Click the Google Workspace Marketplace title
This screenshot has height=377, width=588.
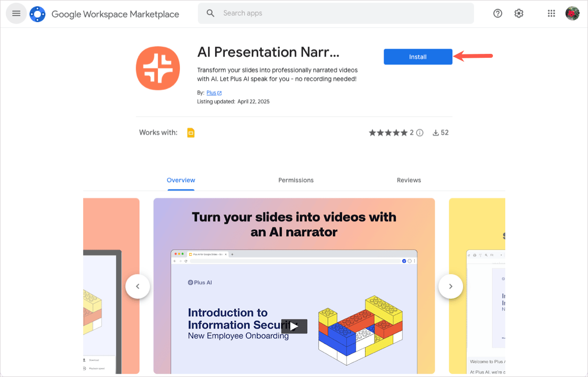115,14
